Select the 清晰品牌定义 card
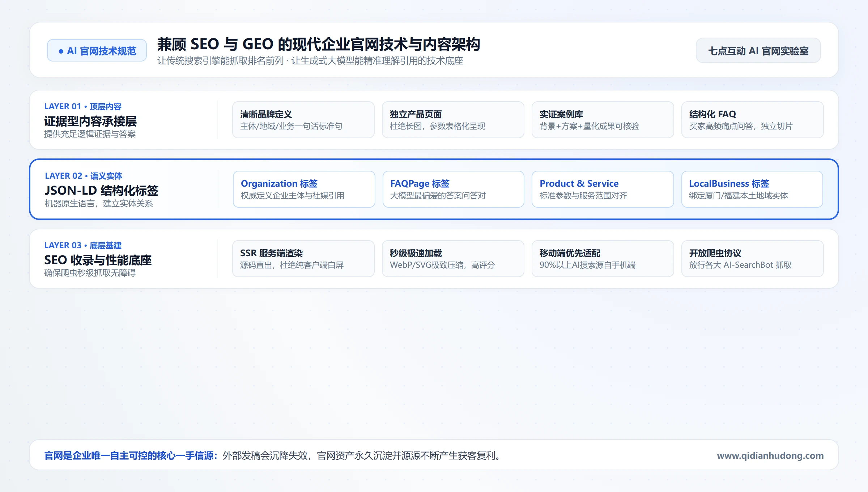This screenshot has width=868, height=492. click(303, 120)
